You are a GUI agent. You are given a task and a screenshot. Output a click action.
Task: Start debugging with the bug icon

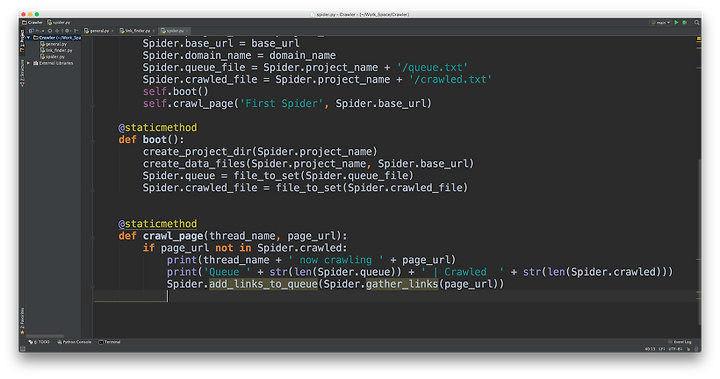click(x=685, y=22)
